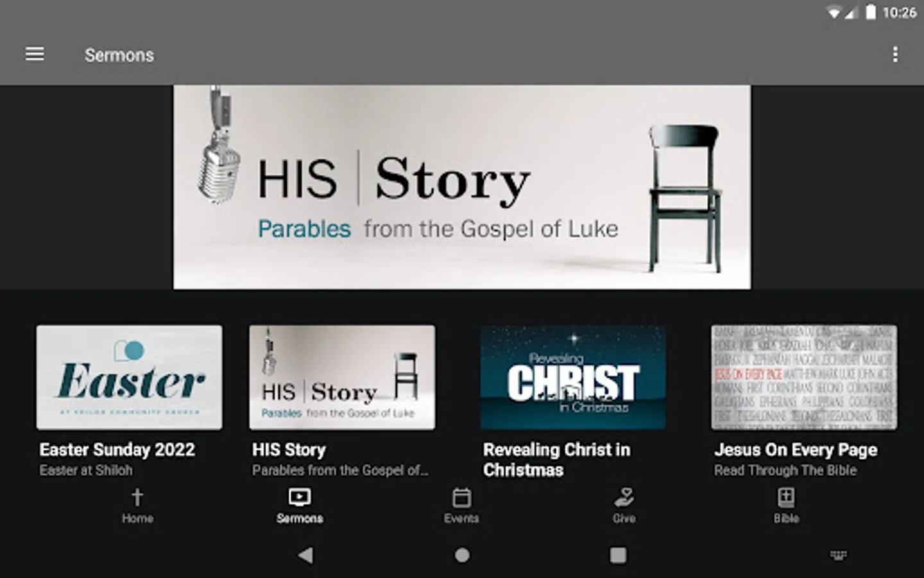Screen dimensions: 924x578
Task: Click Read Through The Bible subtitle
Action: click(x=785, y=470)
